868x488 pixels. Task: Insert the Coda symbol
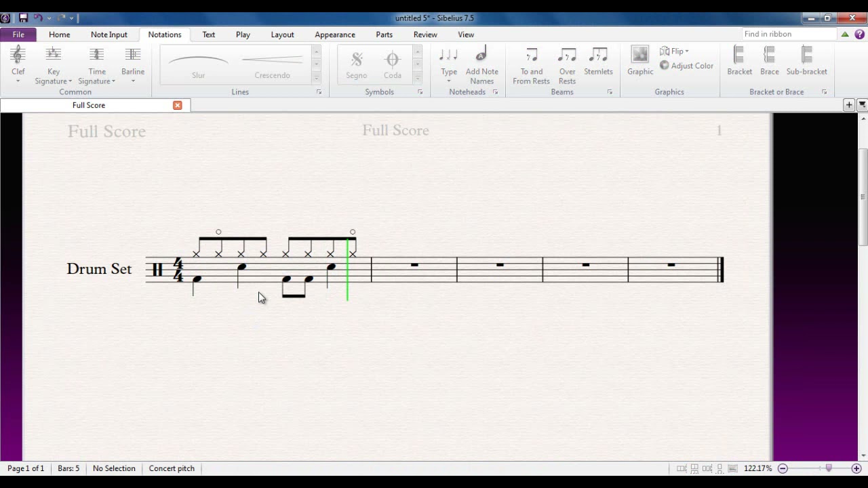[x=393, y=65]
